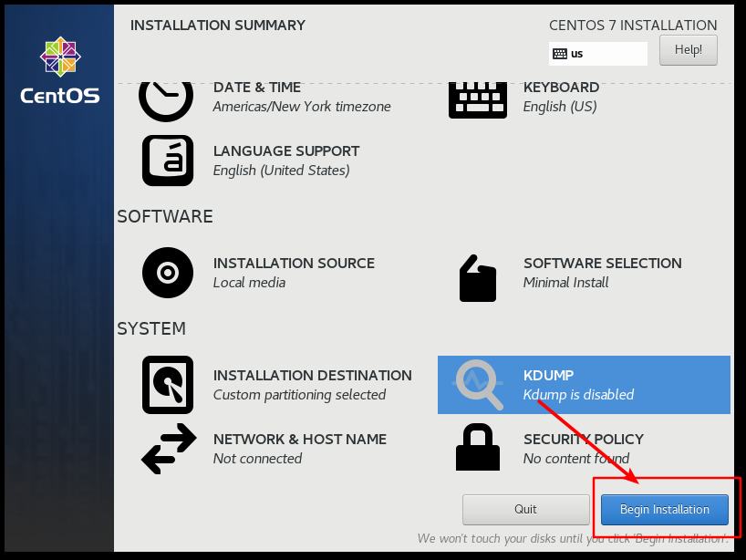746x560 pixels.
Task: Open the Software Selection package icon
Action: click(x=478, y=278)
